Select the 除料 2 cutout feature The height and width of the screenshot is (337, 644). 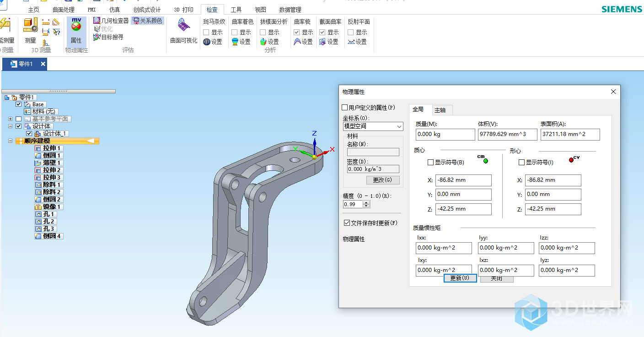[x=48, y=192]
